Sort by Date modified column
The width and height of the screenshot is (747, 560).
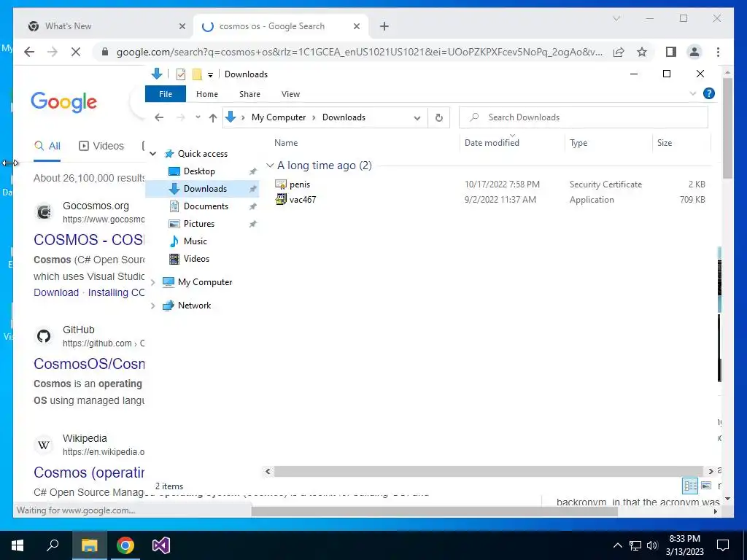click(x=492, y=142)
